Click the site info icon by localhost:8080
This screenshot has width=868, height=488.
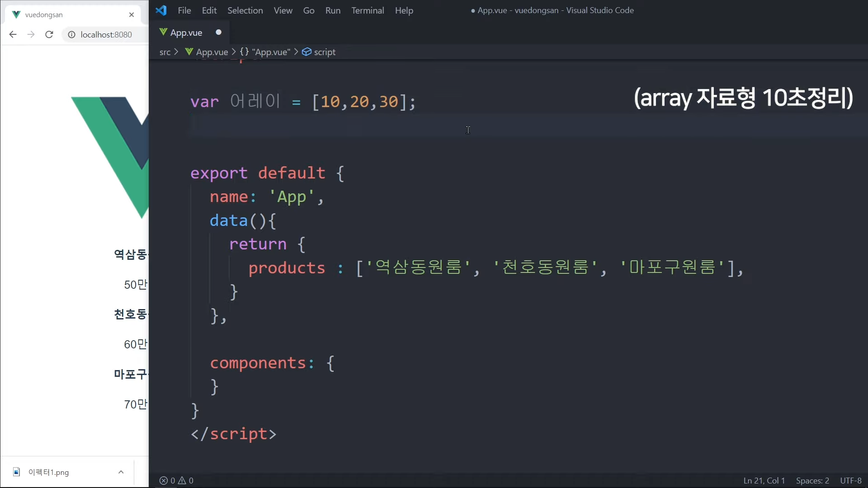[71, 34]
